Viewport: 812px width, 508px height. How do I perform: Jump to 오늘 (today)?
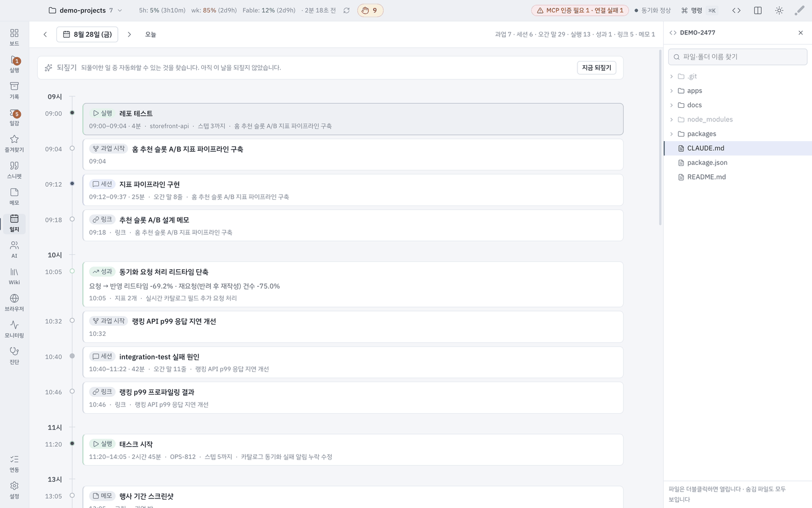click(151, 34)
